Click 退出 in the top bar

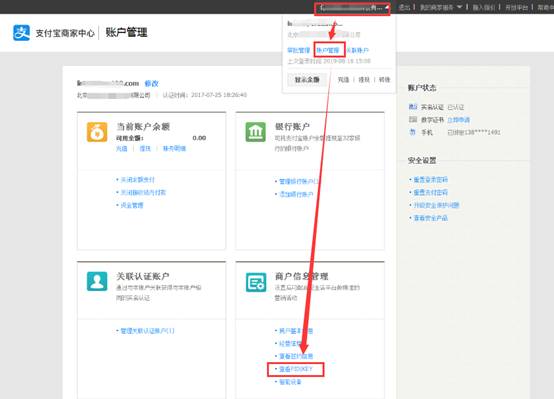pyautogui.click(x=404, y=7)
